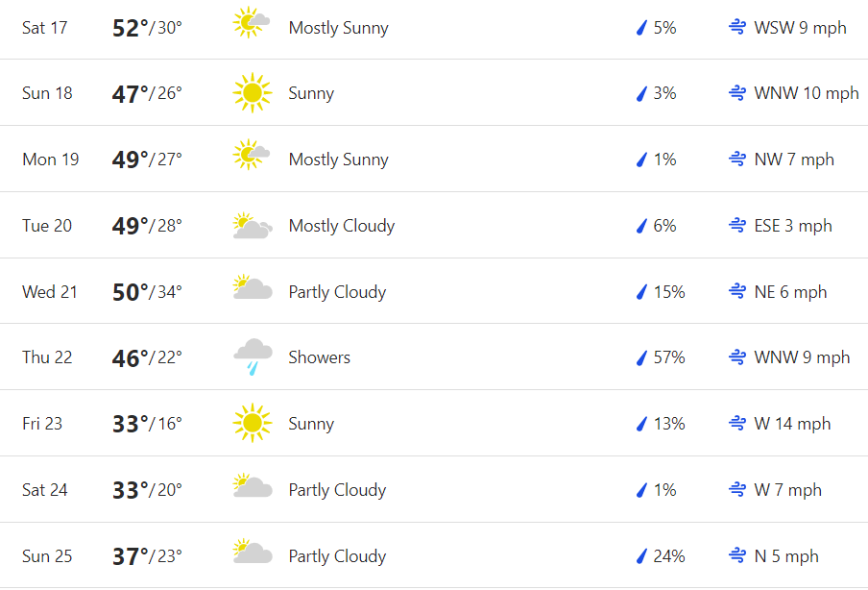Image resolution: width=868 pixels, height=590 pixels.
Task: Click the sunny icon for Fri 23
Action: pos(252,423)
